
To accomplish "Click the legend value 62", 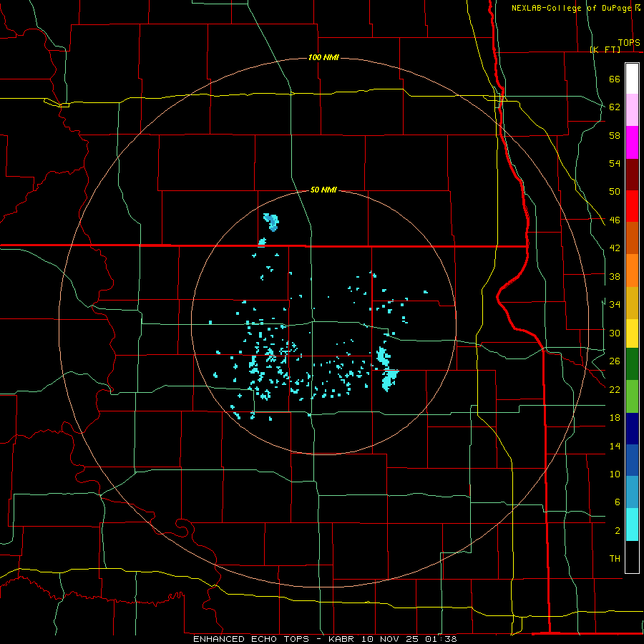I will point(615,107).
